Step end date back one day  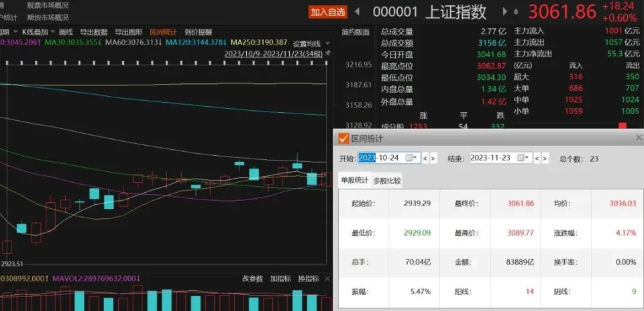[537, 159]
